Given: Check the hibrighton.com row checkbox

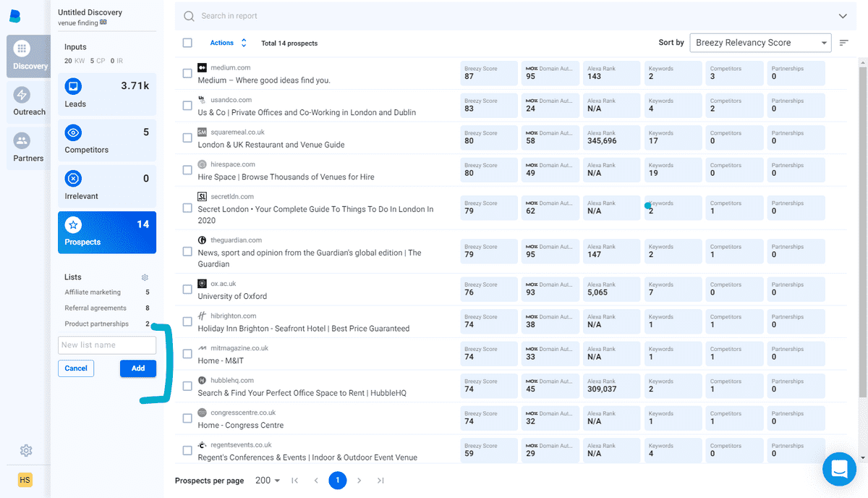Looking at the screenshot, I should point(187,321).
